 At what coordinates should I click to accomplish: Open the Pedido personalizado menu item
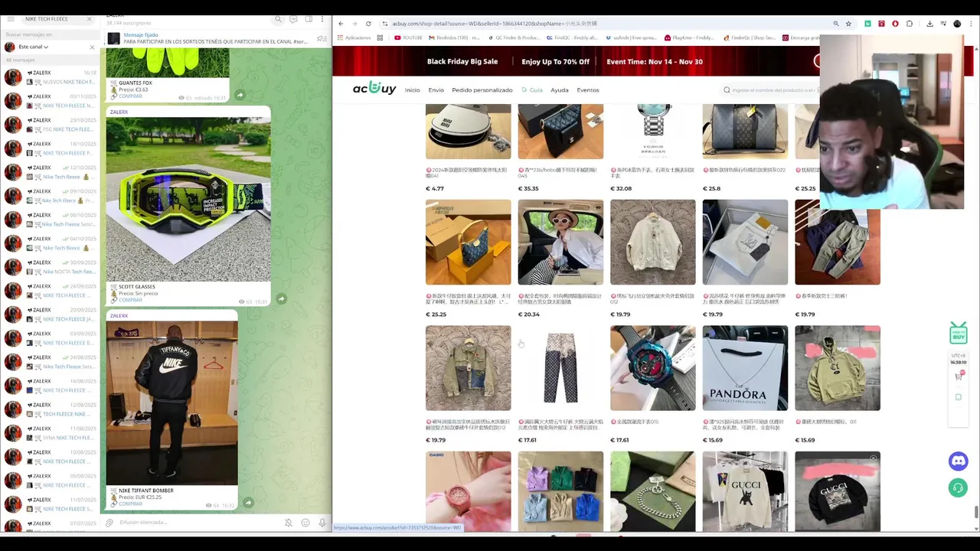click(x=482, y=90)
